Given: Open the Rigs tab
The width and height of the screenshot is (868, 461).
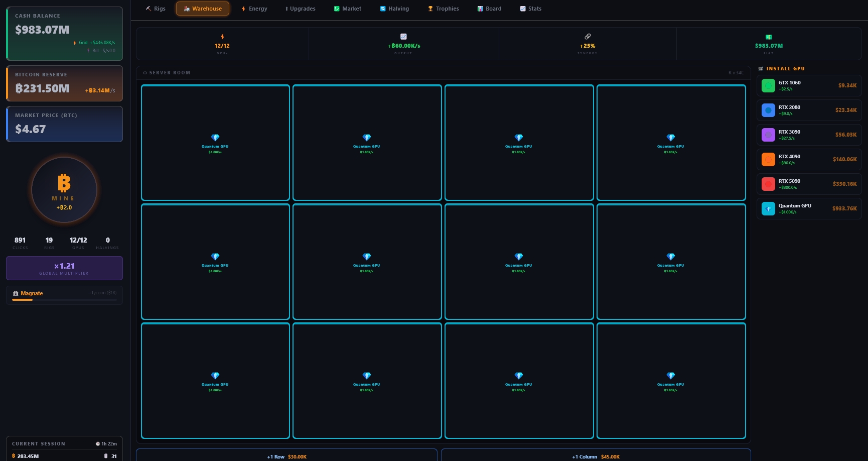Looking at the screenshot, I should coord(156,9).
